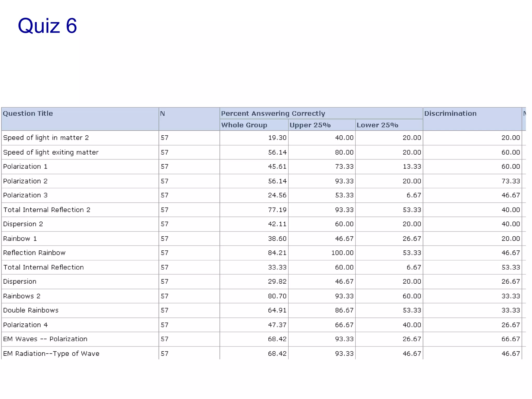Select the Upper 25% subheader

pos(310,125)
